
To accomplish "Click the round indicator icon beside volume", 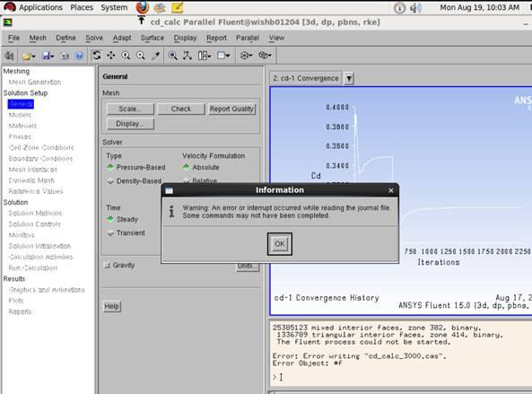I will tap(399, 8).
